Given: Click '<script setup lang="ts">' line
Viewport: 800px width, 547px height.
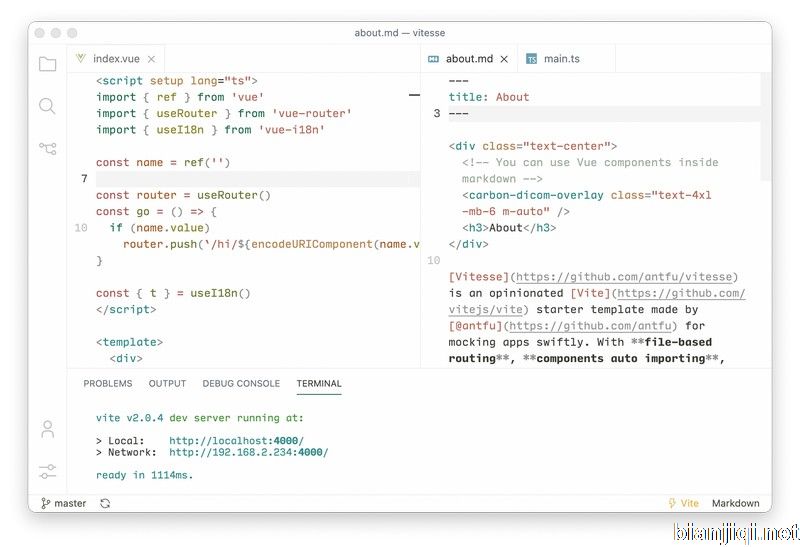Looking at the screenshot, I should click(x=177, y=81).
